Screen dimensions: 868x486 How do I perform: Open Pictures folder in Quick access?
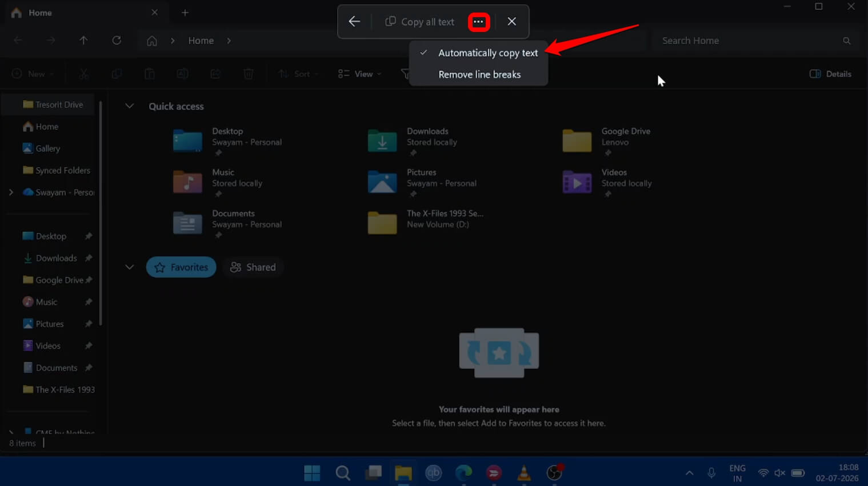point(423,182)
